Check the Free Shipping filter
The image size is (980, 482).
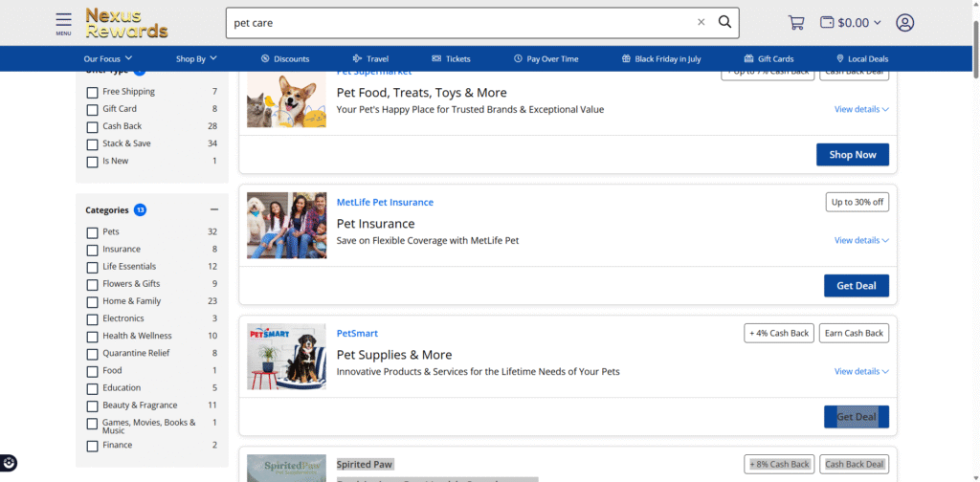click(x=92, y=93)
